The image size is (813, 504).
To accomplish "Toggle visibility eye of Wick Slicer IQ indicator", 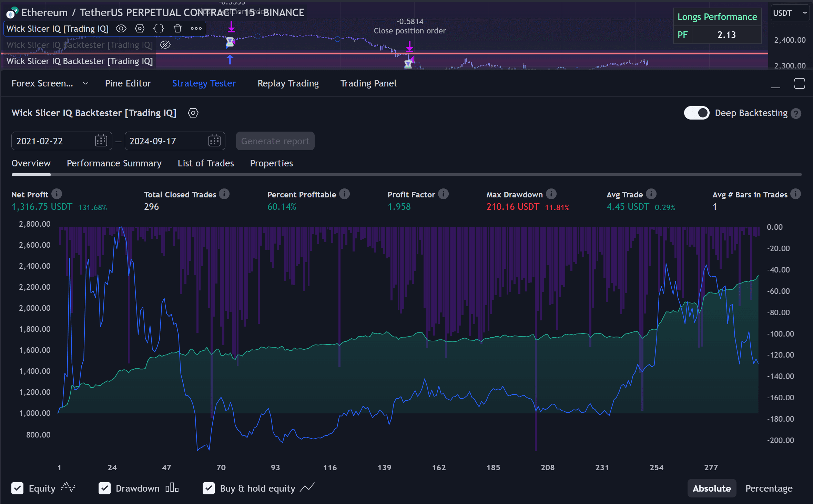I will tap(121, 29).
